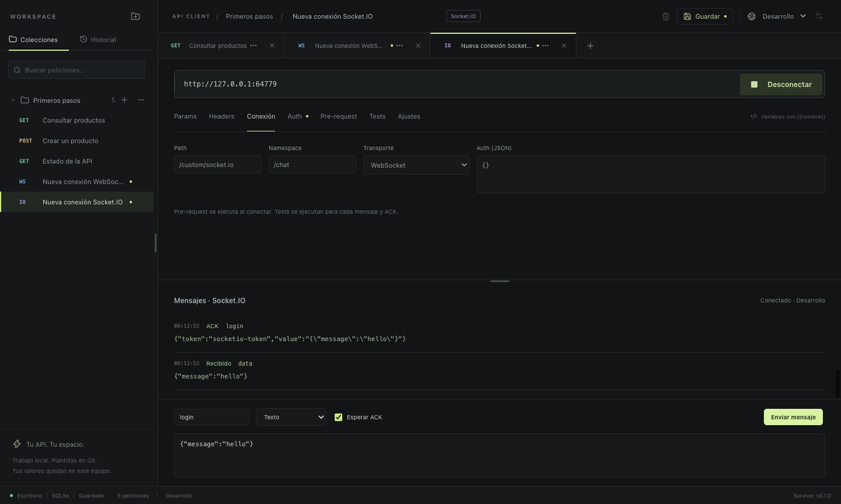Viewport: 841px width, 504px height.
Task: Click the trash delete icon beside Guardar
Action: [x=666, y=16]
